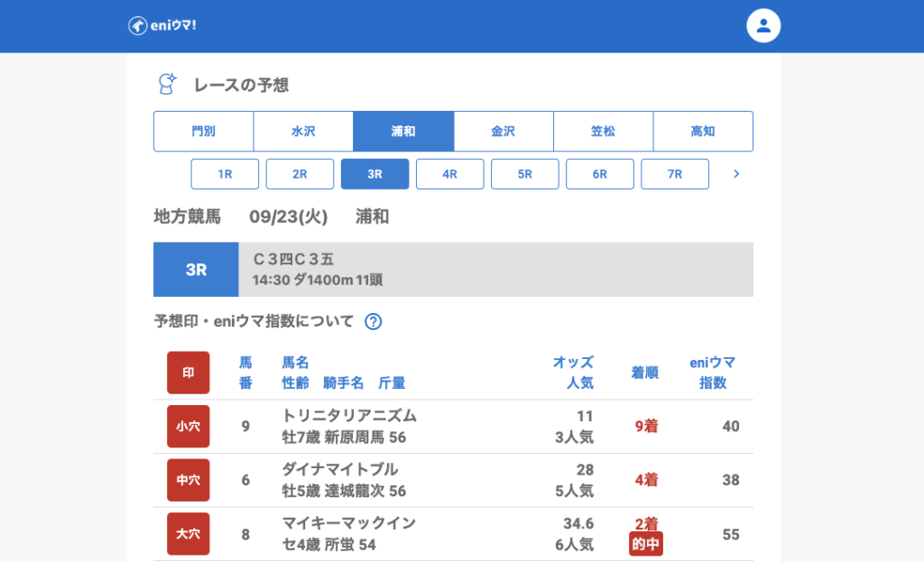Open 予想印・eniウマ指数について explanation link

click(254, 321)
